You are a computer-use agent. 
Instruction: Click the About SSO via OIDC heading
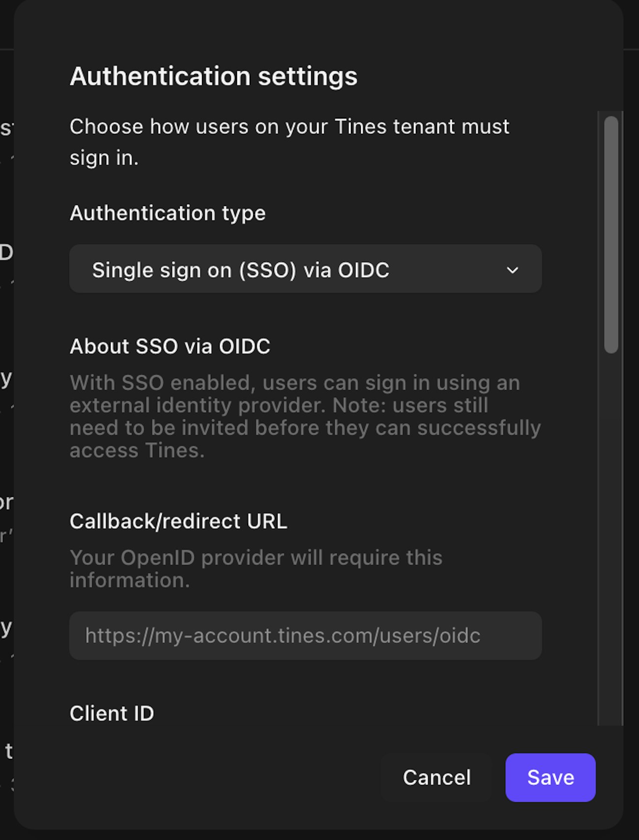click(x=170, y=347)
